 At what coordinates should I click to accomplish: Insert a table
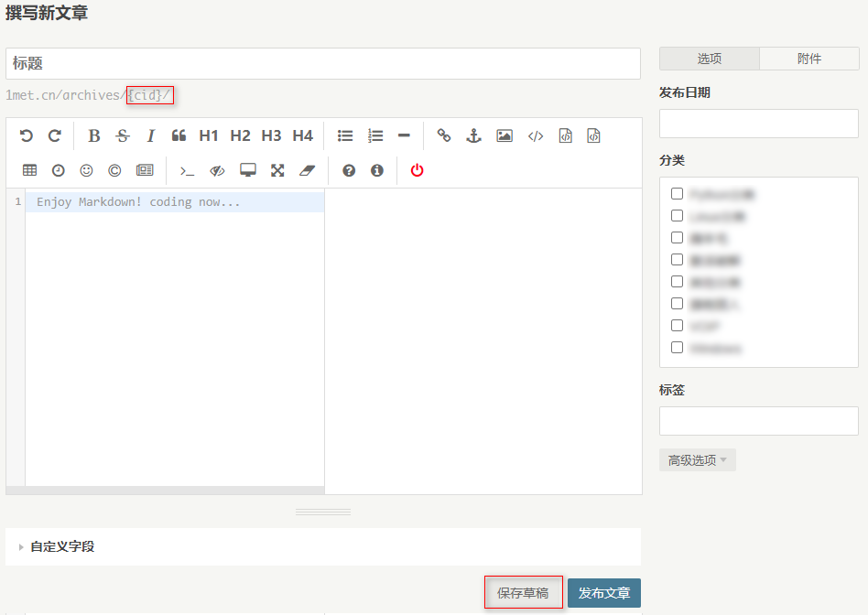coord(30,170)
